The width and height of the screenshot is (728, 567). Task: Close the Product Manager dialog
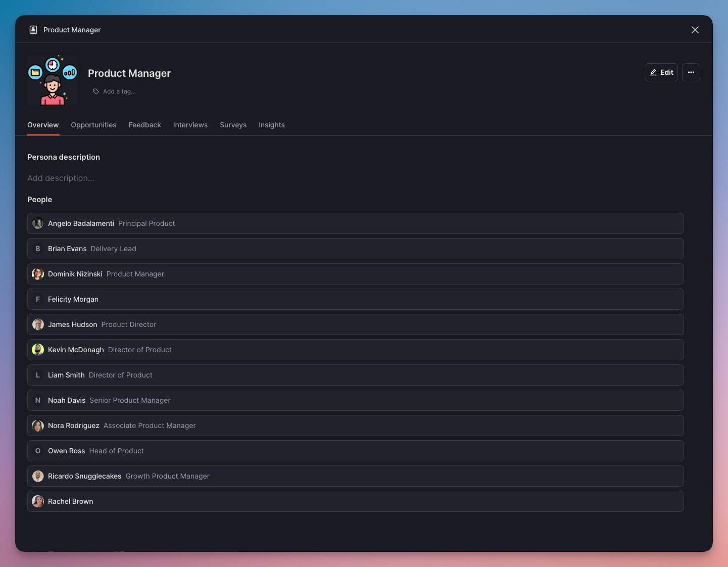tap(695, 30)
